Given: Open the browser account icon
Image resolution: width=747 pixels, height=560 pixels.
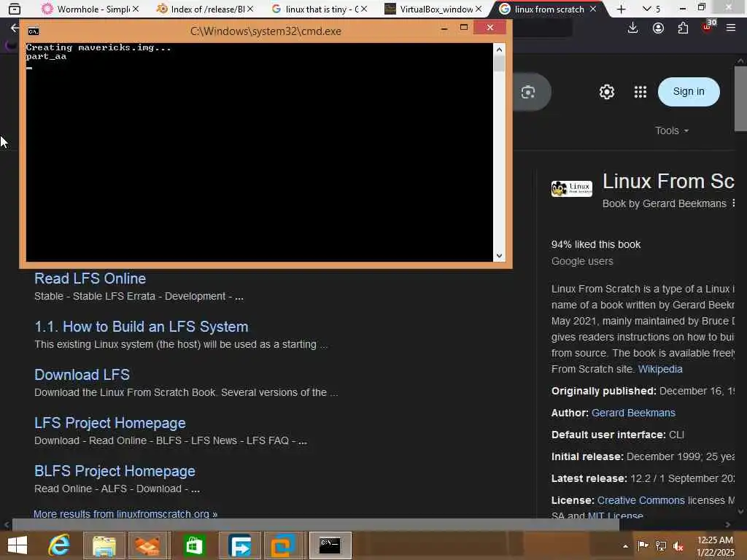Looking at the screenshot, I should click(658, 28).
